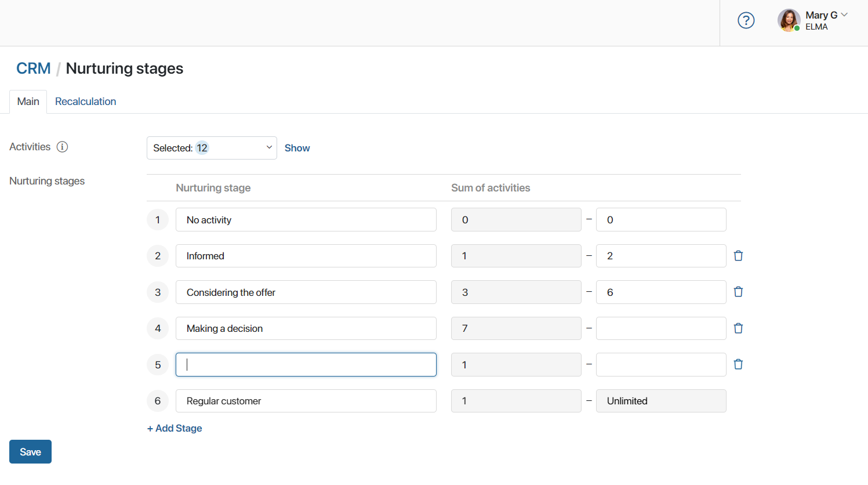Open the help question mark icon

pos(746,21)
